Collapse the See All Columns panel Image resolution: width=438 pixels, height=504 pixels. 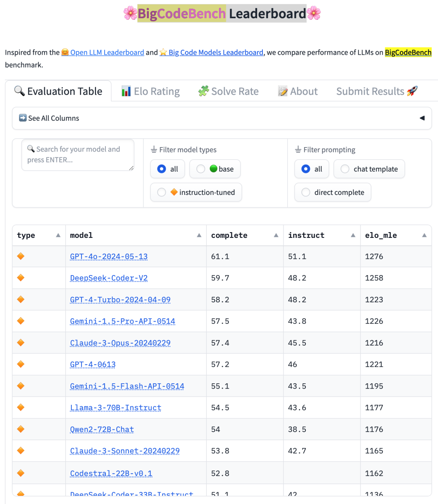[422, 118]
